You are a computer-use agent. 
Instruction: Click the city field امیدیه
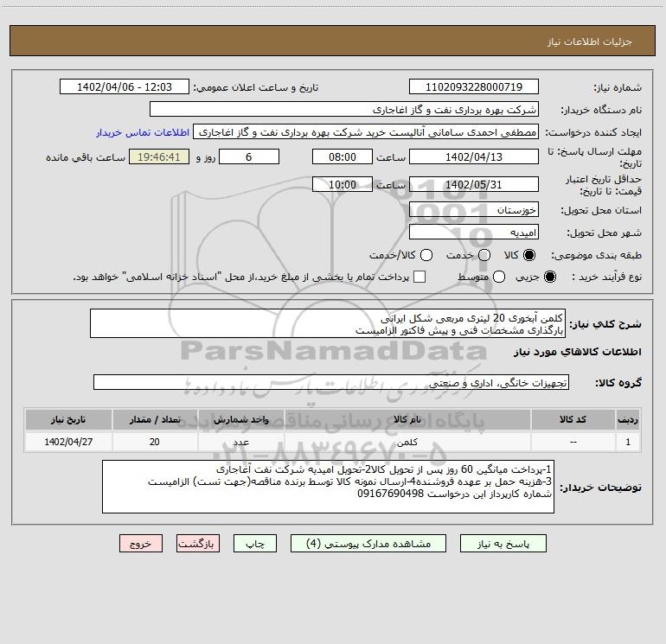(474, 232)
